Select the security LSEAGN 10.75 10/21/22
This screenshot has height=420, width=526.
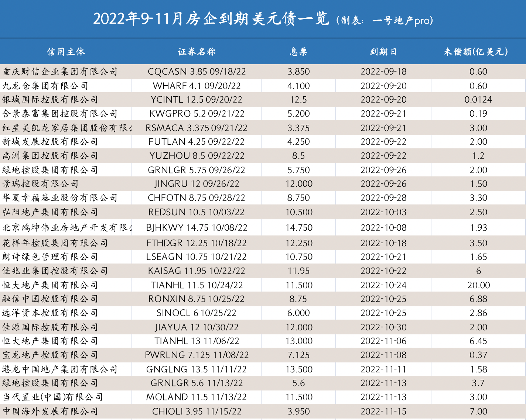(x=197, y=257)
